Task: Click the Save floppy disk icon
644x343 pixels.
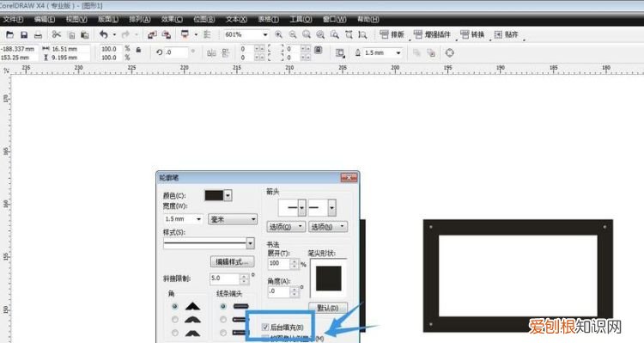Action: click(x=24, y=35)
